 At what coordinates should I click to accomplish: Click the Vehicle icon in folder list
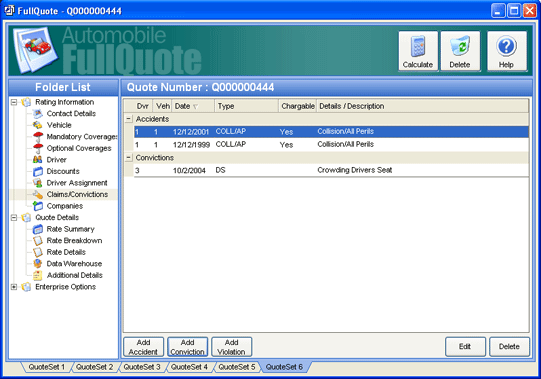[x=38, y=125]
